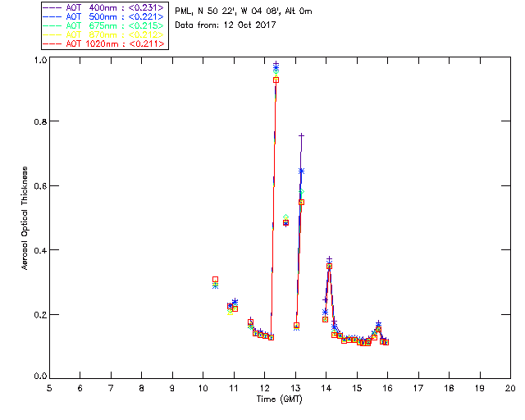Click the isolated red square near 0.48
This screenshot has height=420, width=525.
pos(285,223)
